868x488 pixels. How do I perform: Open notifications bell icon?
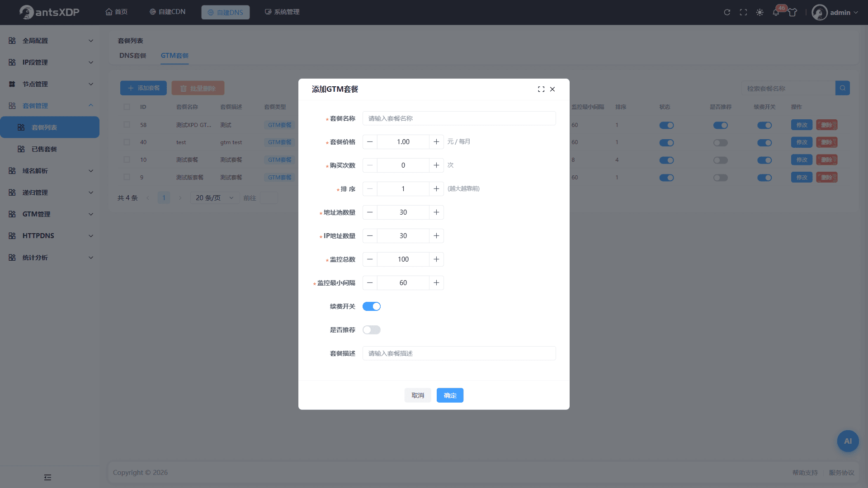click(776, 12)
